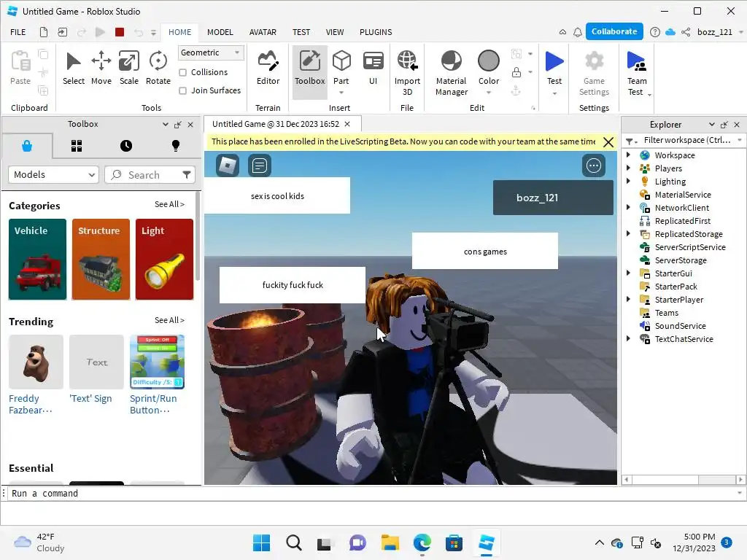
Task: Open the Toolbox Recent clock tab
Action: pos(126,146)
